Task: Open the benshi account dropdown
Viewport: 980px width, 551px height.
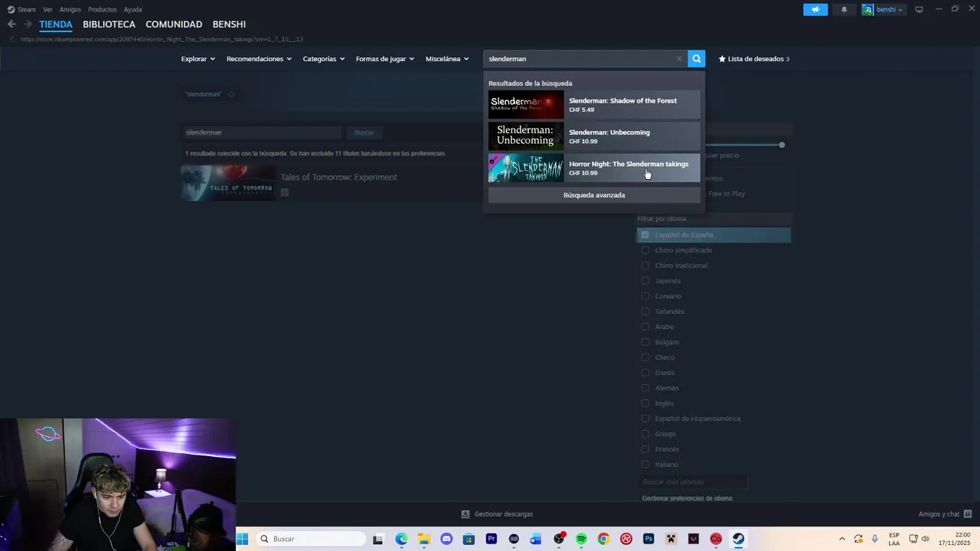Action: pyautogui.click(x=884, y=9)
